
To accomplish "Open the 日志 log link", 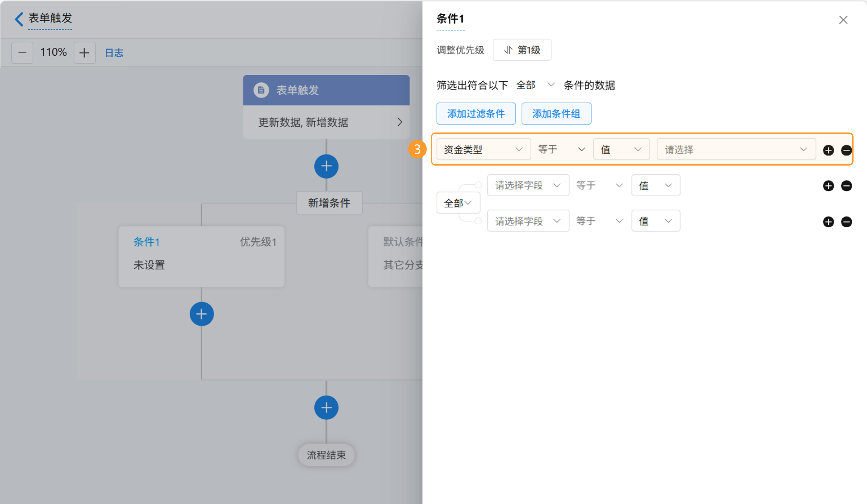I will click(x=114, y=53).
